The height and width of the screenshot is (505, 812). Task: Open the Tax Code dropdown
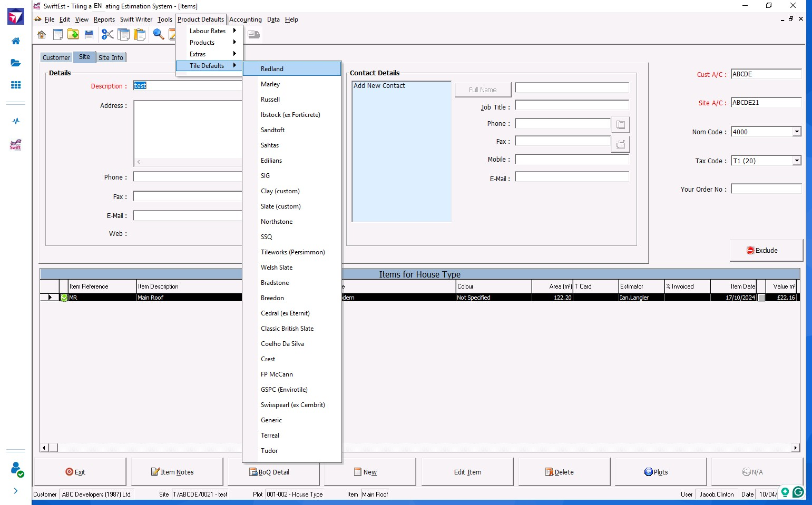point(796,161)
